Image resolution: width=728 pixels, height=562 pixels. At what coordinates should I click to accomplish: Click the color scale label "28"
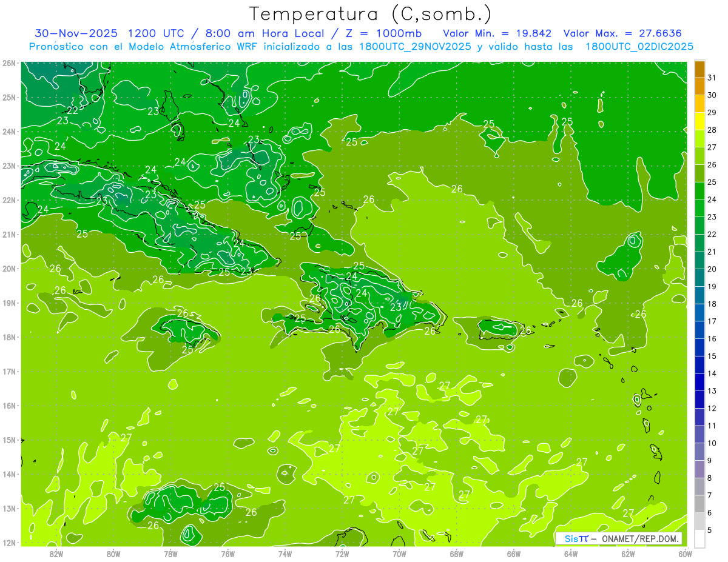coord(712,130)
